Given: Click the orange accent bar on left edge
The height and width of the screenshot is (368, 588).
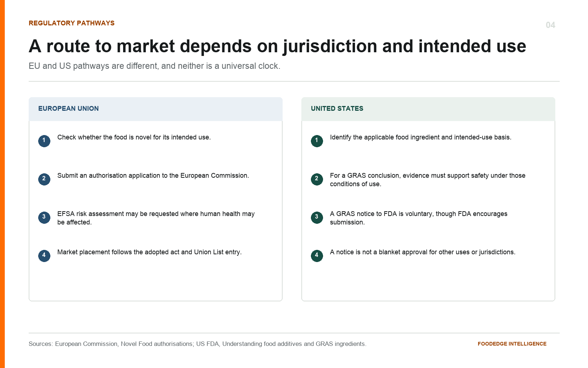Looking at the screenshot, I should tap(2, 184).
